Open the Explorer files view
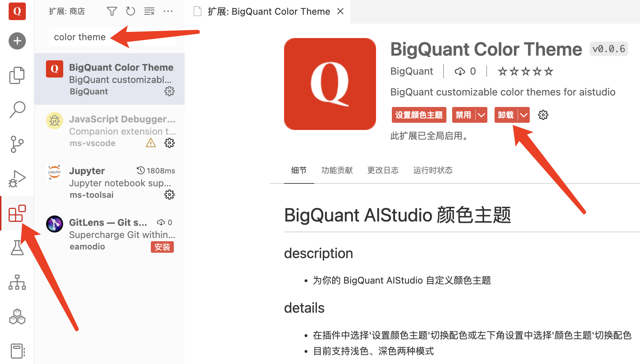Screen dimensions: 640x364 [17, 75]
